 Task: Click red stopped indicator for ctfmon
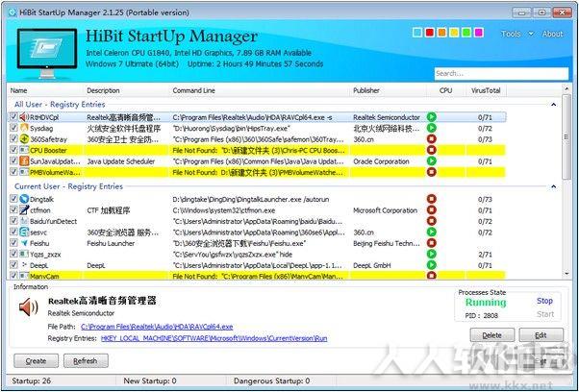(x=431, y=210)
